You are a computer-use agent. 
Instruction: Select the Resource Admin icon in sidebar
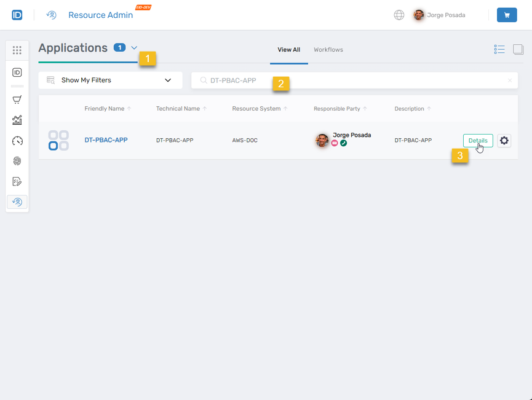(17, 202)
